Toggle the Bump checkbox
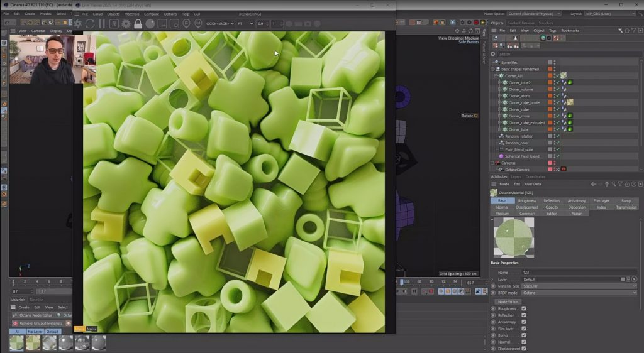644x353 pixels. (x=524, y=335)
